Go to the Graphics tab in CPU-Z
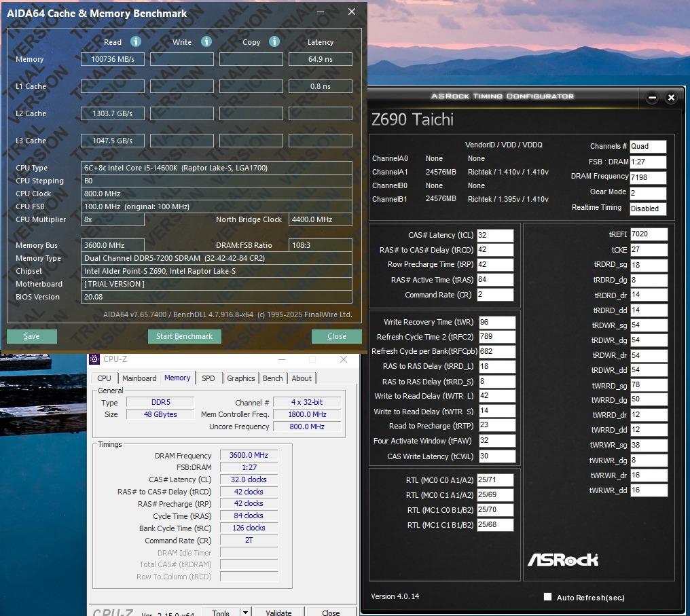This screenshot has width=690, height=616. point(241,378)
